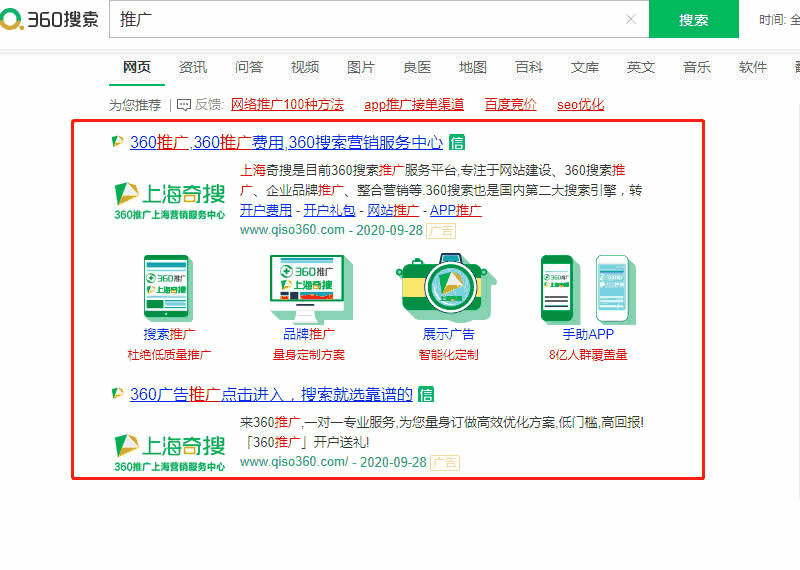Screen dimensions: 800x570
Task: Go to the 软件 tab
Action: [753, 67]
